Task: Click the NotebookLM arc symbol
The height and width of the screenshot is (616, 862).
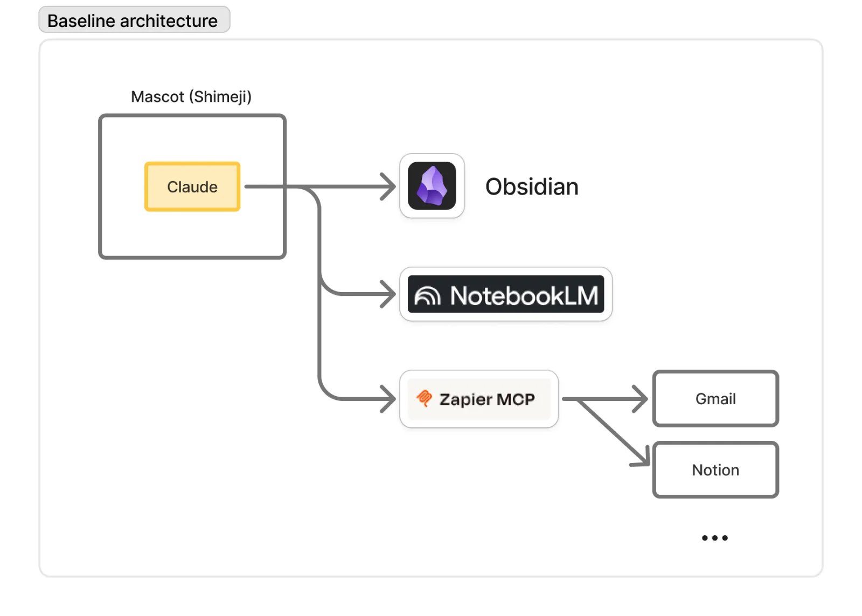Action: tap(427, 295)
